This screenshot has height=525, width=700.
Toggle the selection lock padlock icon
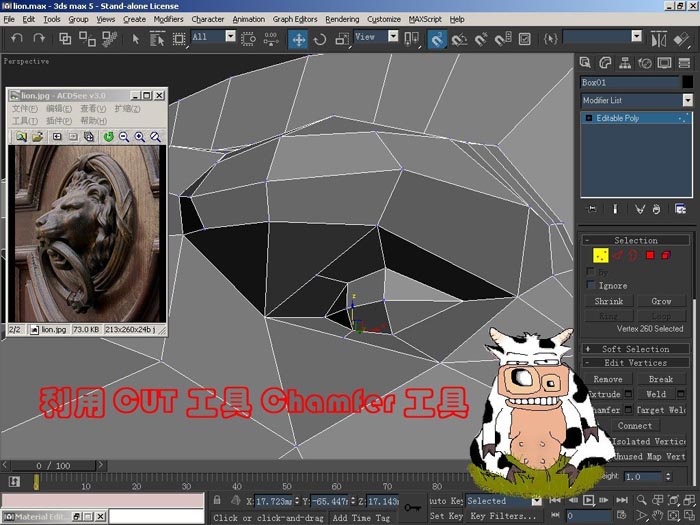click(x=217, y=500)
